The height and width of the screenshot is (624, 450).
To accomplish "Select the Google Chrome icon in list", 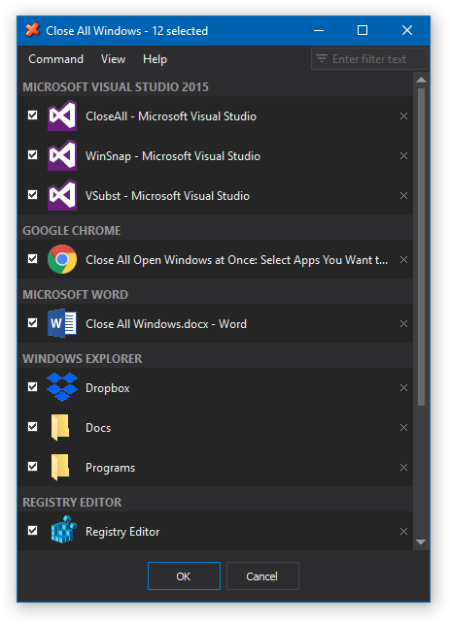I will (62, 259).
